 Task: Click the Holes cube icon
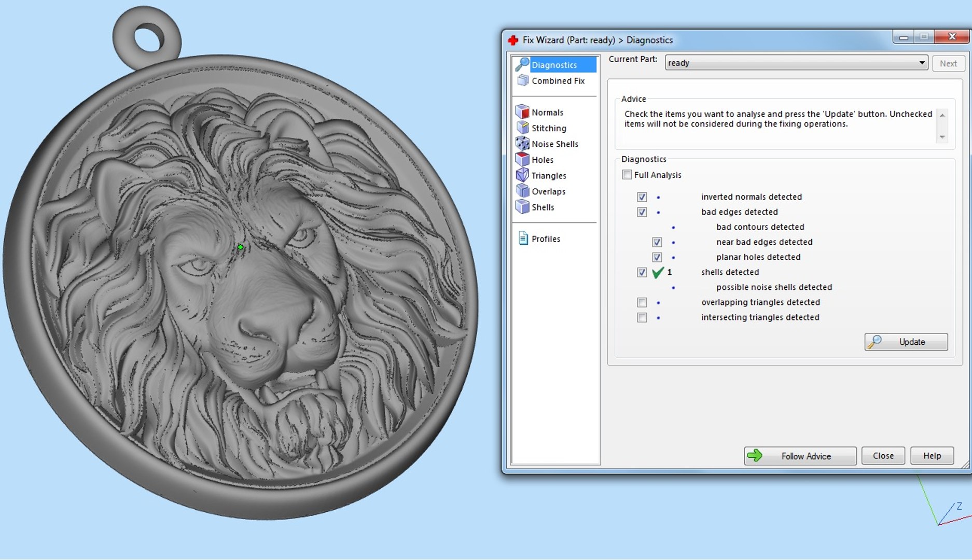pos(522,159)
